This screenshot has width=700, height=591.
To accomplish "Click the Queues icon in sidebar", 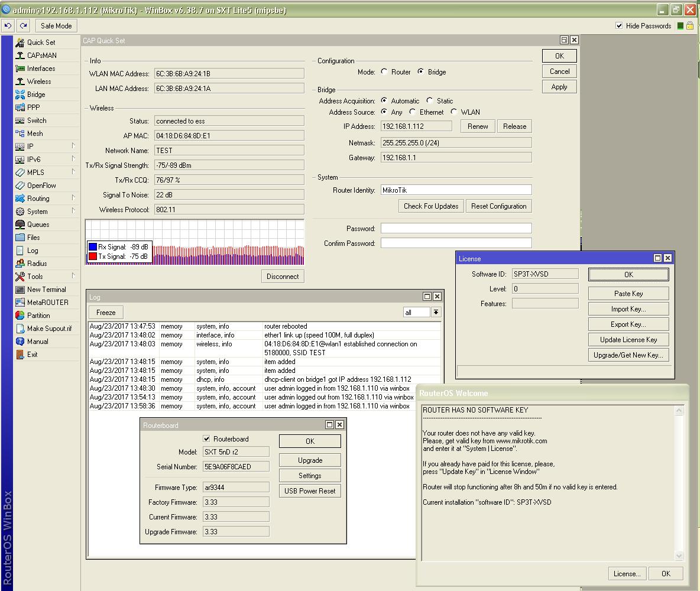I will 20,225.
